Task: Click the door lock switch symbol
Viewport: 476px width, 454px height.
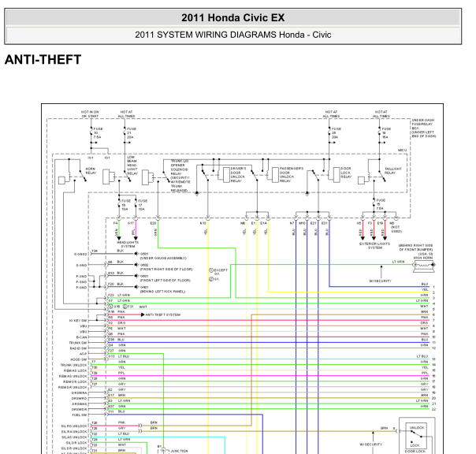Action: [416, 436]
